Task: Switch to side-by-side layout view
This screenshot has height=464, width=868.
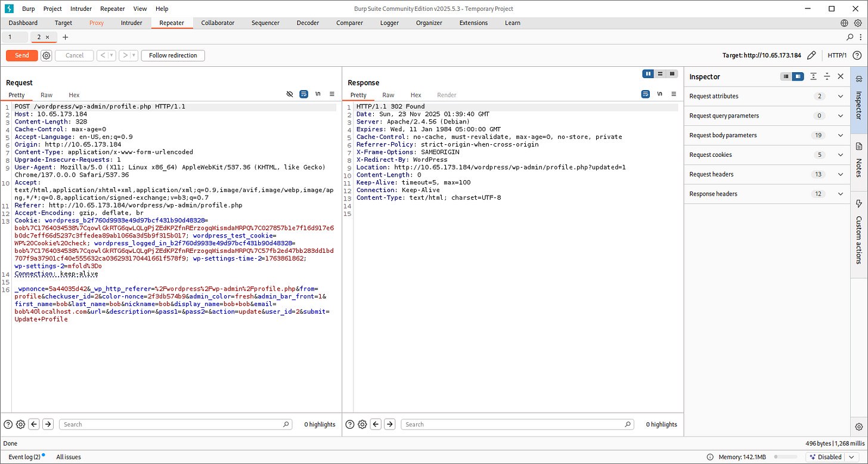Action: pyautogui.click(x=648, y=74)
